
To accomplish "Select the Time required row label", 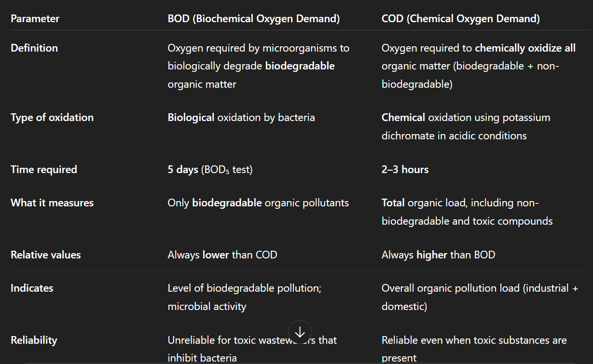I will tap(44, 169).
